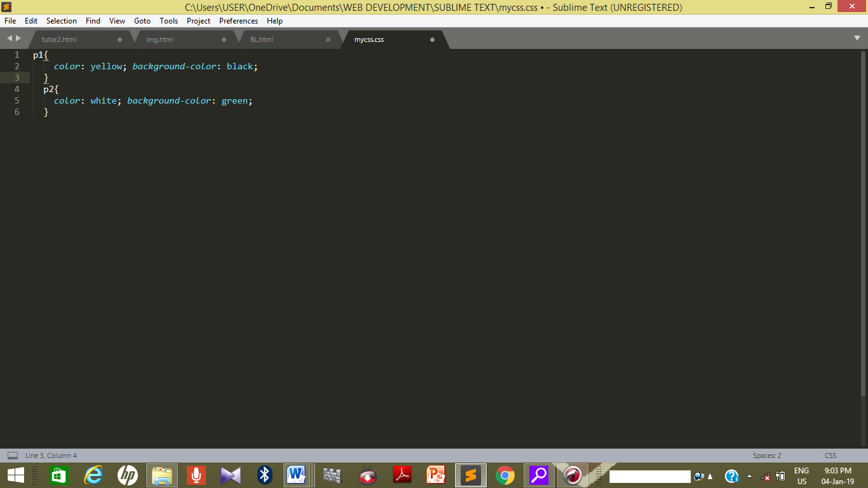The image size is (868, 488).
Task: Open PowerPoint from the taskbar
Action: [x=436, y=475]
